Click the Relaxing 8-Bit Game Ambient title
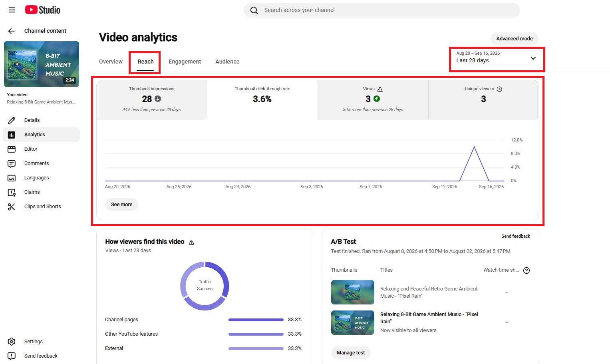 pos(429,318)
